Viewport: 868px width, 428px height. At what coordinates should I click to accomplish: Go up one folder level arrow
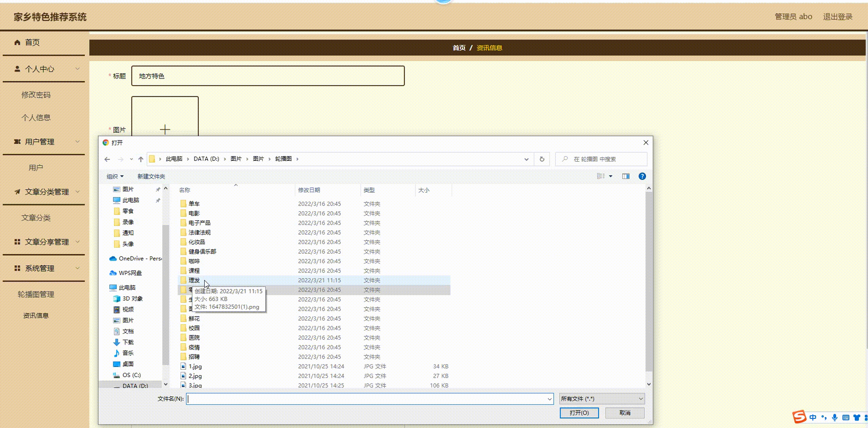click(x=141, y=159)
